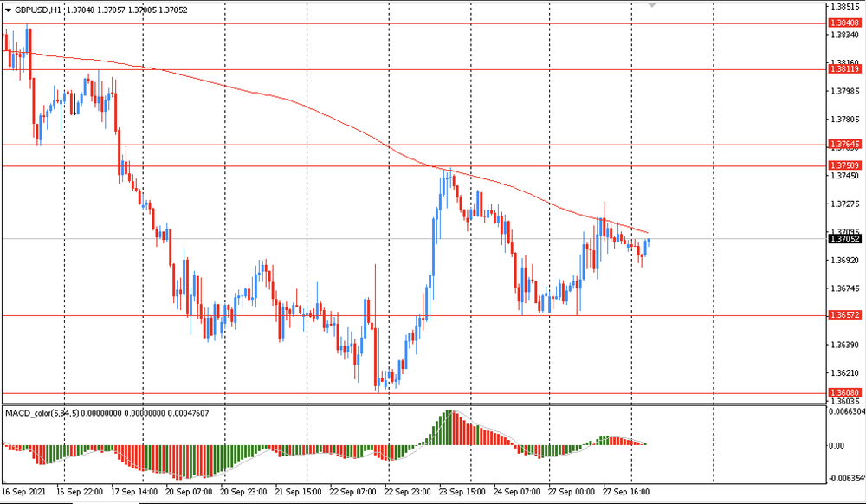
Task: Click the 1.37985 price scale value
Action: [845, 91]
